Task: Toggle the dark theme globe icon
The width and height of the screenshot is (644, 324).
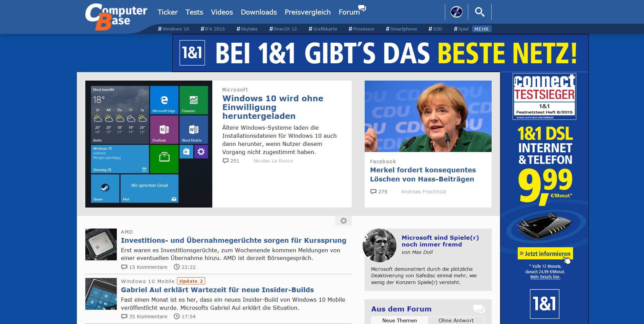Action: (456, 12)
